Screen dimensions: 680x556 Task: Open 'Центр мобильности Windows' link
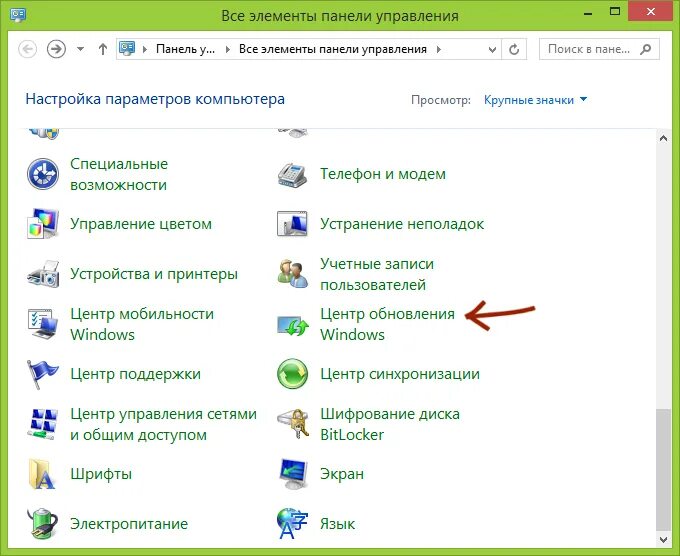[142, 324]
